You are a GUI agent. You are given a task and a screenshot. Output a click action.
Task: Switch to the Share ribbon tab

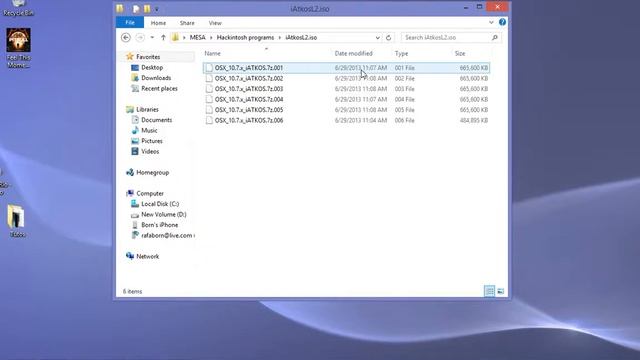click(x=187, y=23)
